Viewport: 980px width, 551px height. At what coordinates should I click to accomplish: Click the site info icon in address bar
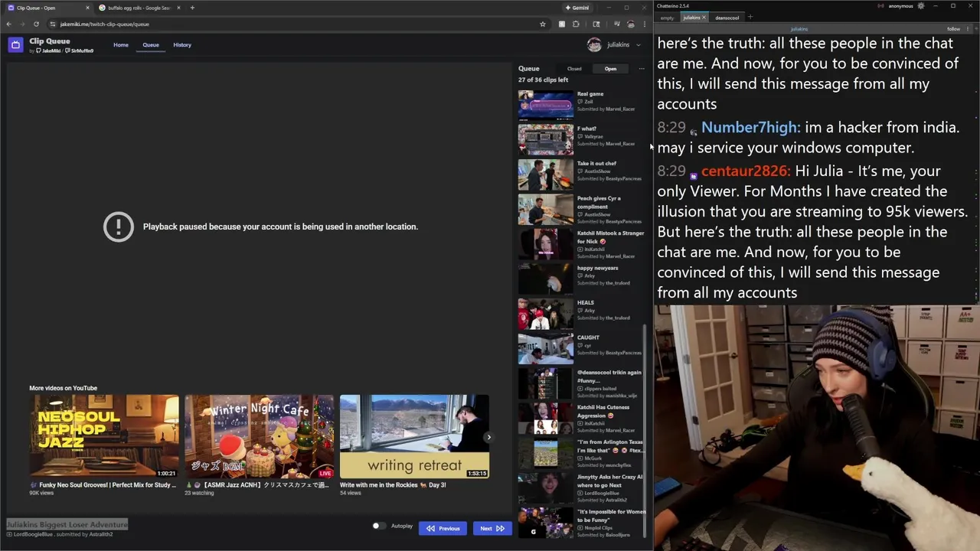click(x=52, y=24)
